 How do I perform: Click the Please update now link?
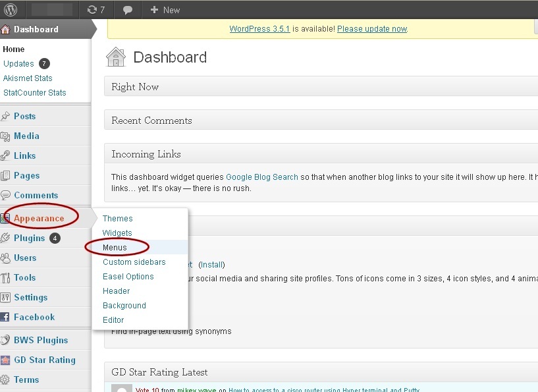(372, 29)
